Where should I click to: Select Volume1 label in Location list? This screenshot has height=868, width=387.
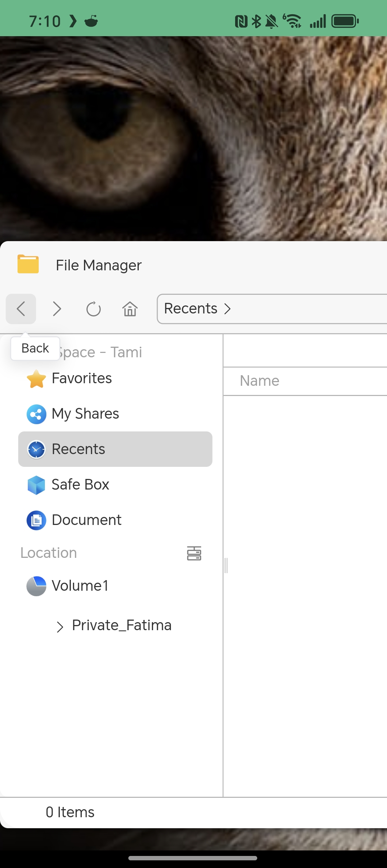pyautogui.click(x=80, y=586)
